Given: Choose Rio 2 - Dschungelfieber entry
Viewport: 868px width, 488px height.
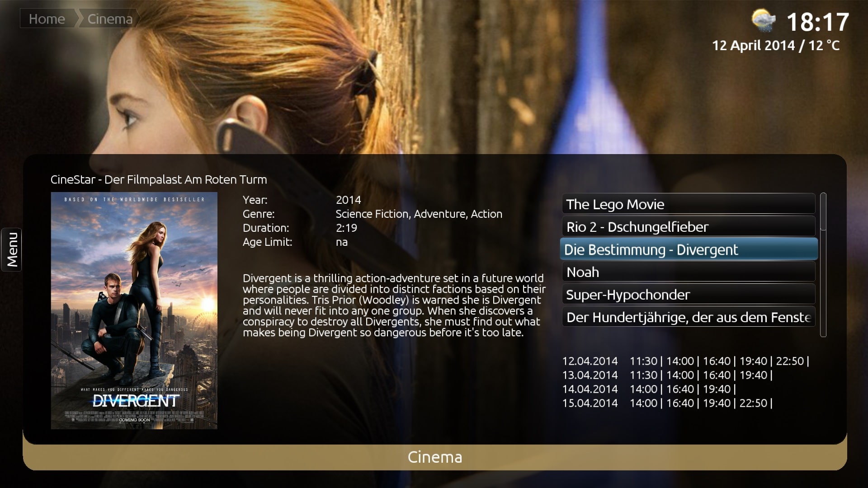Looking at the screenshot, I should click(689, 227).
